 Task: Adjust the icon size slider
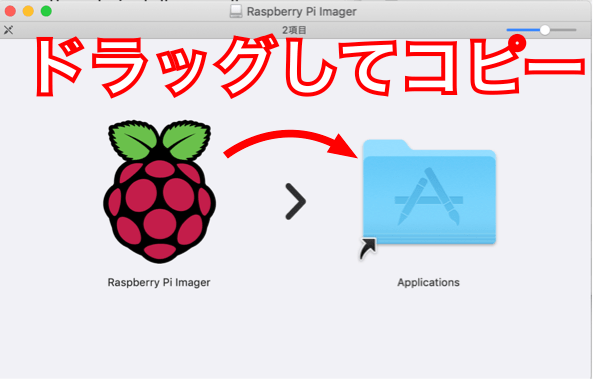pos(541,30)
